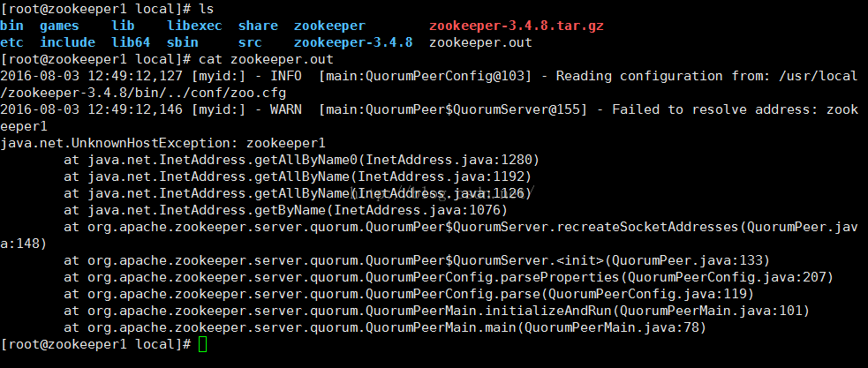Click the 'getAllByName(InetAddress.java:1192)' stack line
This screenshot has height=368, width=868.
coord(298,176)
